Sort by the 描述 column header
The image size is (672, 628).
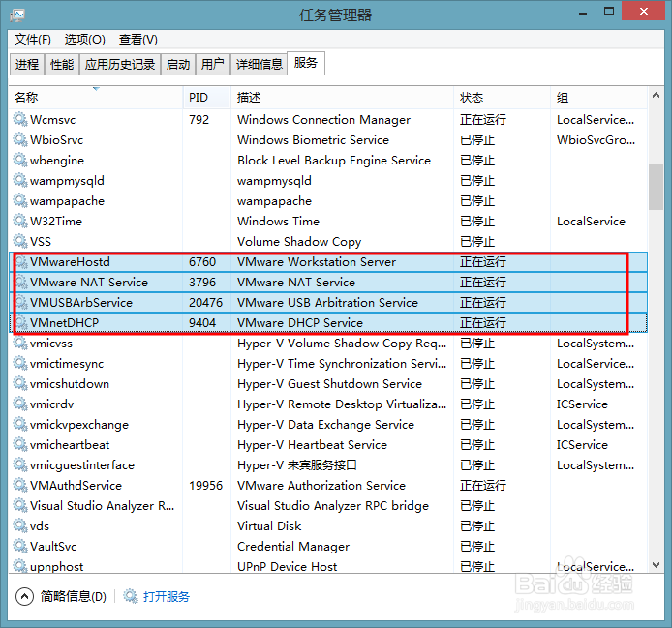pos(342,97)
